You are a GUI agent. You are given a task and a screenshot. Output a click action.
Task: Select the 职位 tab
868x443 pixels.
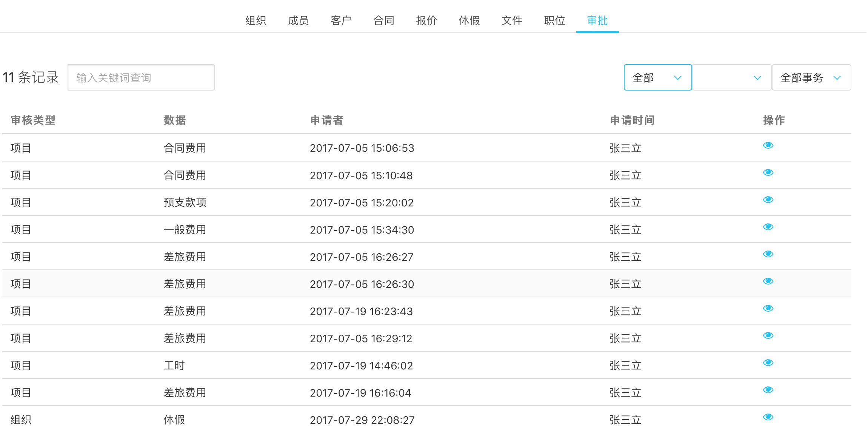[555, 20]
